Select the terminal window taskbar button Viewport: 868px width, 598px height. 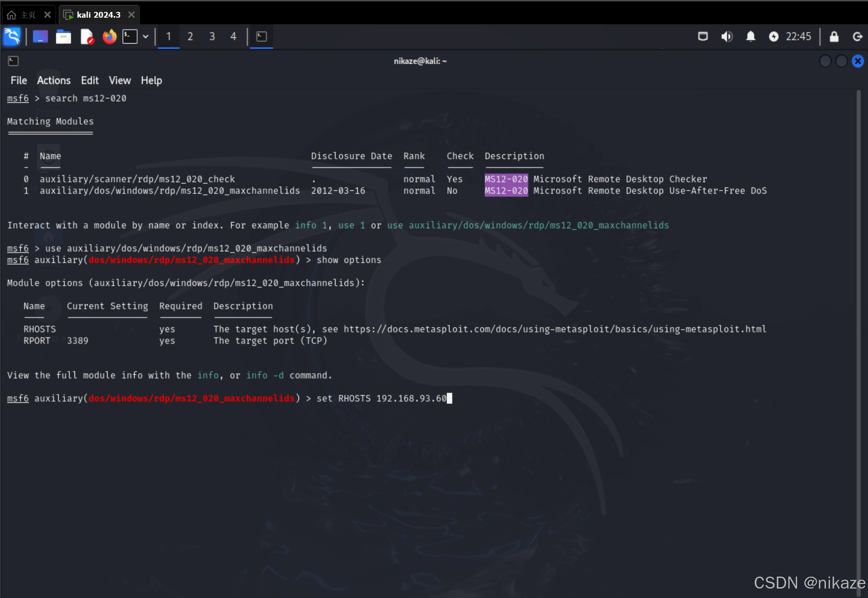click(x=262, y=37)
